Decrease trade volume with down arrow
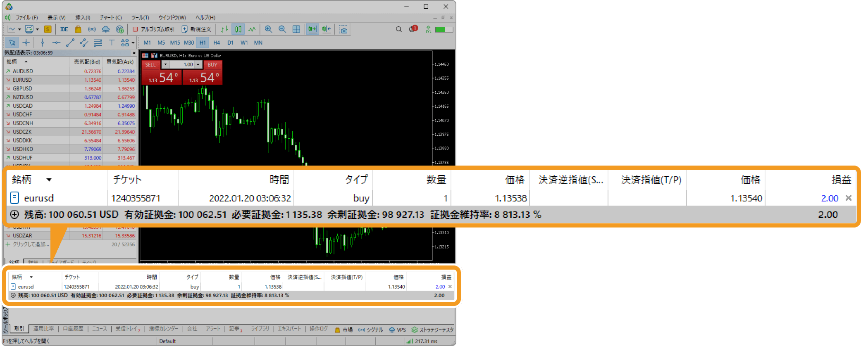Screen dimensions: 868x346 click(165, 64)
